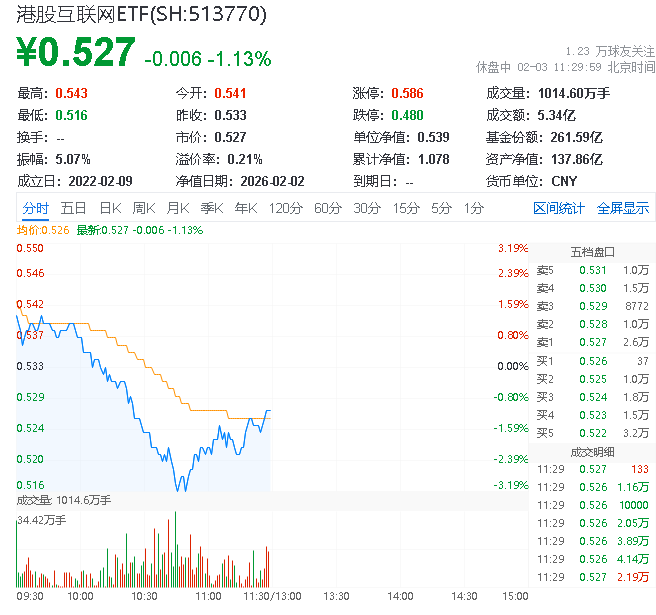Click the 五档盘口 panel header
This screenshot has width=656, height=615.
592,251
